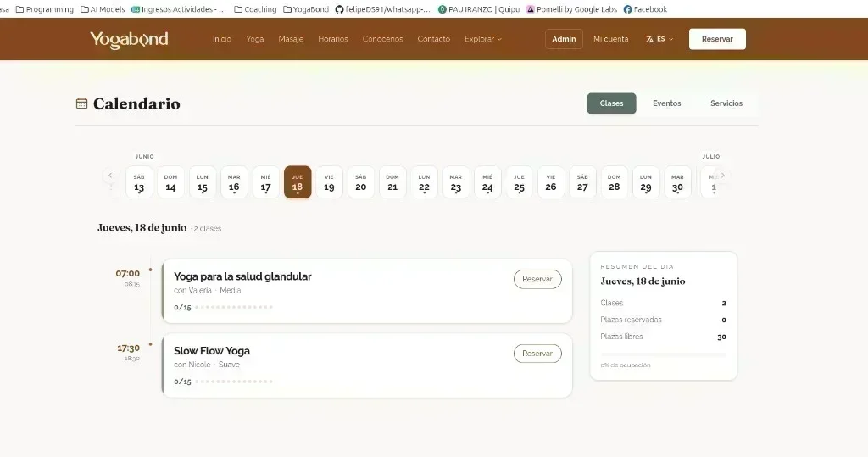Select Saturday 20 in date strip
The height and width of the screenshot is (457, 868).
point(361,182)
